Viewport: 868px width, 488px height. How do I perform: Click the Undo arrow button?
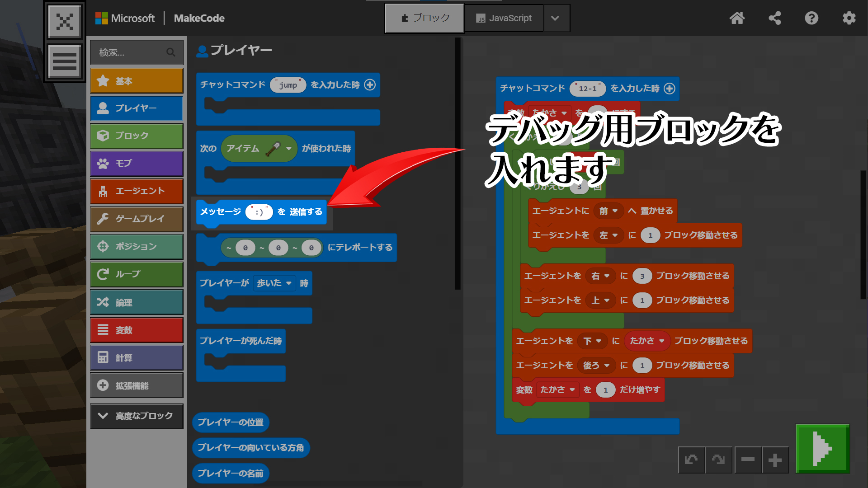point(691,460)
